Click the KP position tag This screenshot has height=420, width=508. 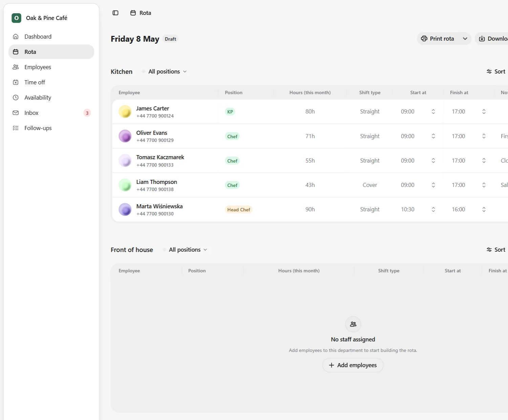(230, 112)
